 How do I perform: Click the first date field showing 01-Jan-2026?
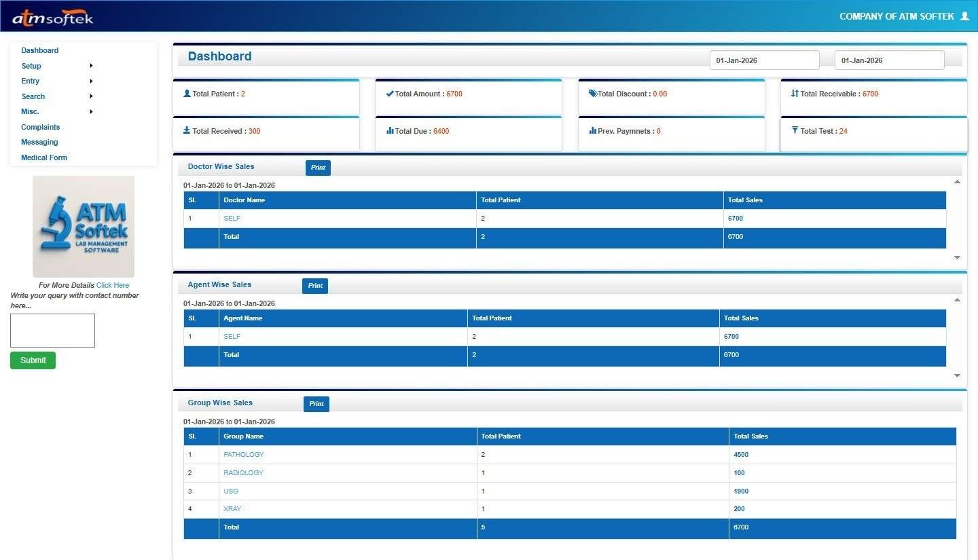pos(764,60)
